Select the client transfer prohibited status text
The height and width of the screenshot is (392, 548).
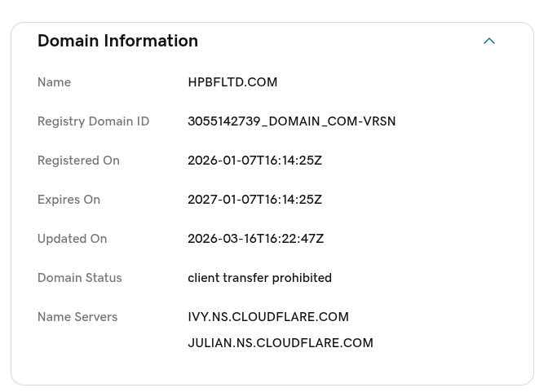tap(259, 278)
